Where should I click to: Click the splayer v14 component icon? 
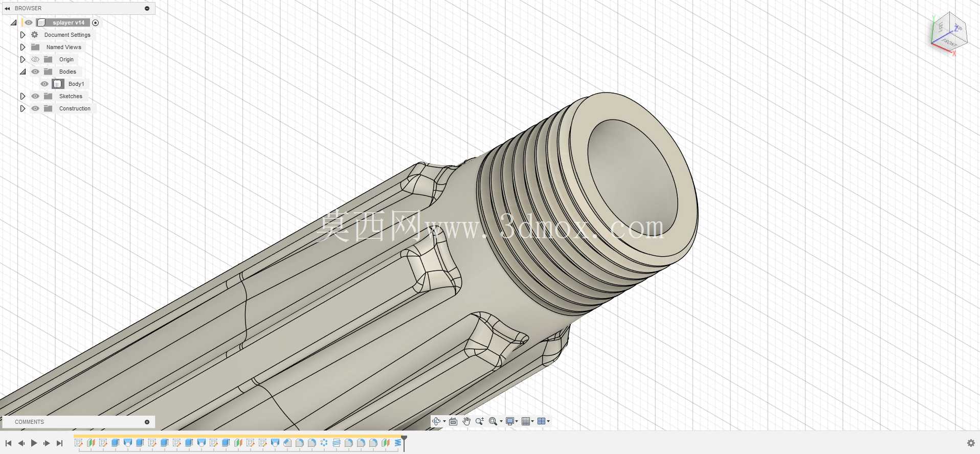coord(41,22)
